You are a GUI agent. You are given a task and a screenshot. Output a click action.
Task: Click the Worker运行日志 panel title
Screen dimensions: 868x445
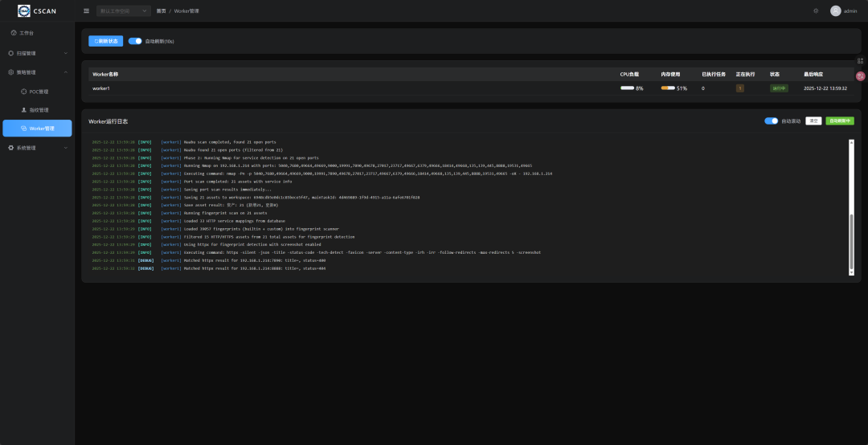click(108, 121)
